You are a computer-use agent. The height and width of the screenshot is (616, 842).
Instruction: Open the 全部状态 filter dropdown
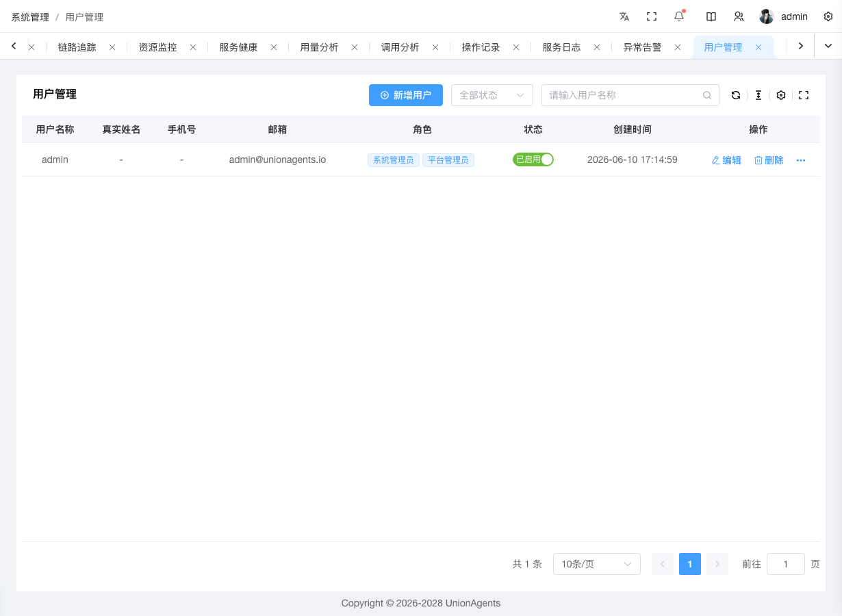coord(492,95)
